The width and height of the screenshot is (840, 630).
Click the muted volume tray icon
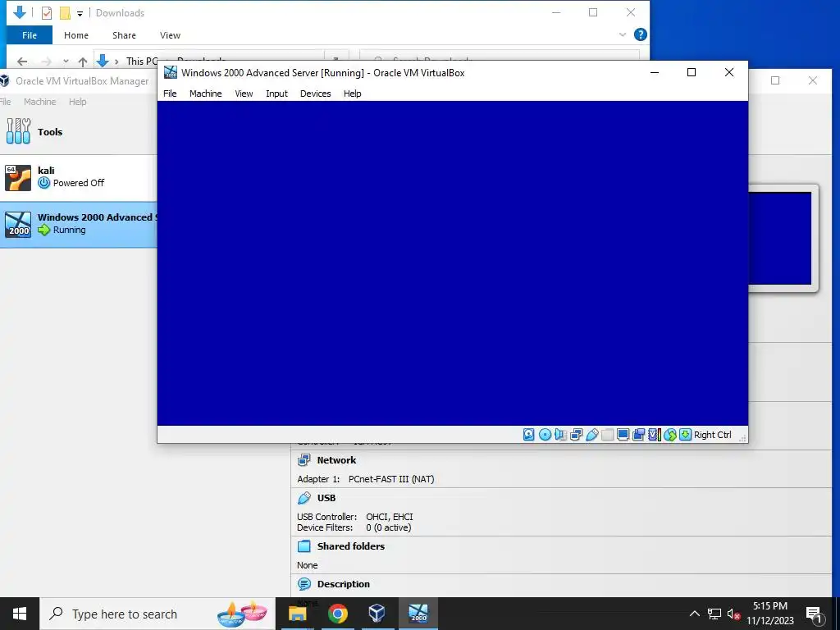734,614
